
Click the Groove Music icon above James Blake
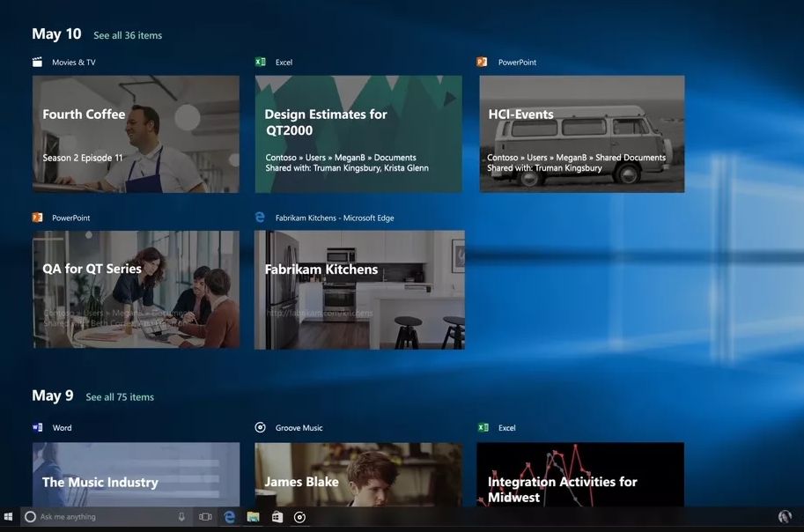point(261,427)
